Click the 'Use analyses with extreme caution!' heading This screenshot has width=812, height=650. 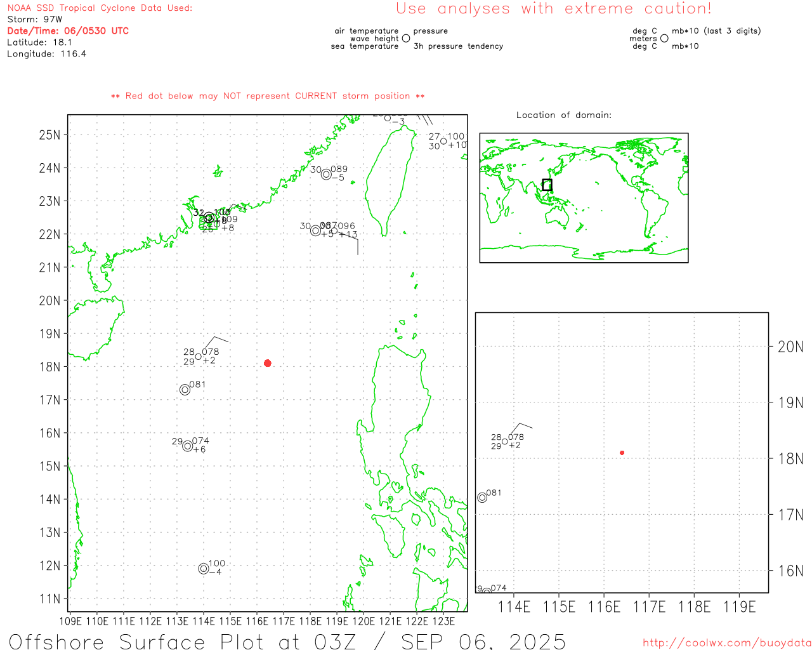(554, 9)
